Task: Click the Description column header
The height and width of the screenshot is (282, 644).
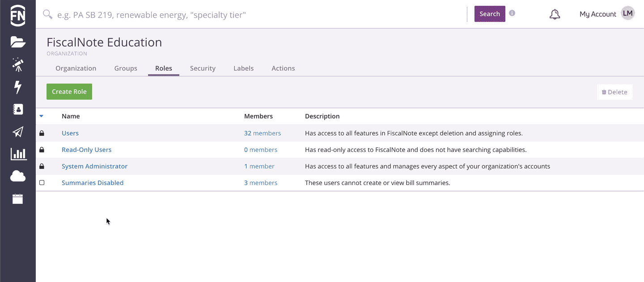Action: click(x=322, y=116)
